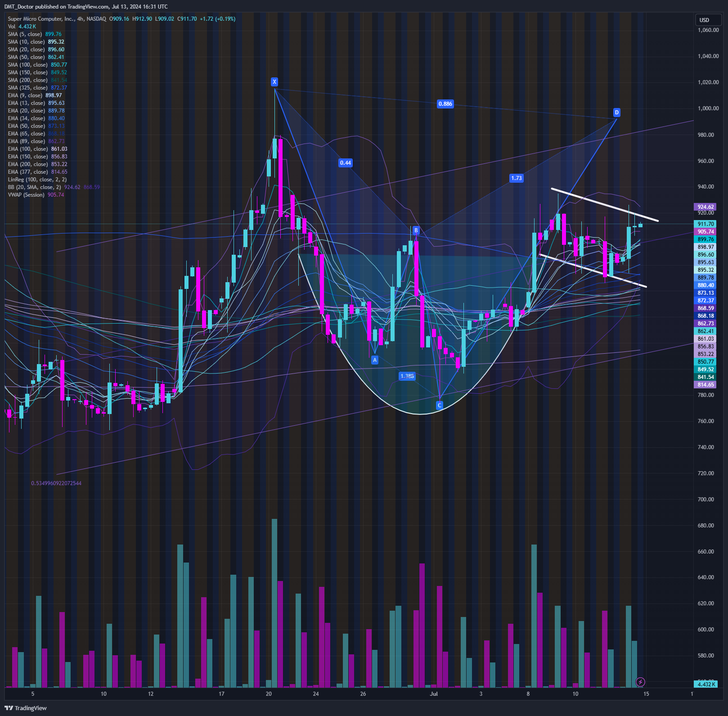Click the lightning bolt icon near the date axis

point(640,682)
